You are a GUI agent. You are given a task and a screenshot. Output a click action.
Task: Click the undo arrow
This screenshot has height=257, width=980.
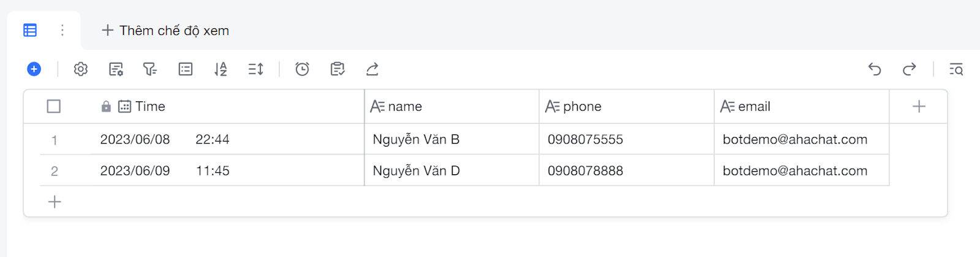click(x=875, y=69)
